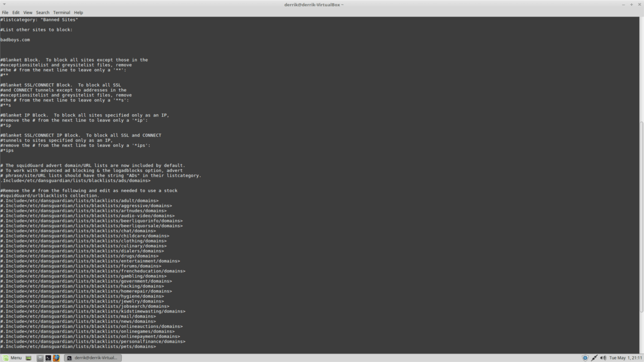Click the blacklists/mail/domains Include line
The image size is (644, 362).
(x=78, y=316)
